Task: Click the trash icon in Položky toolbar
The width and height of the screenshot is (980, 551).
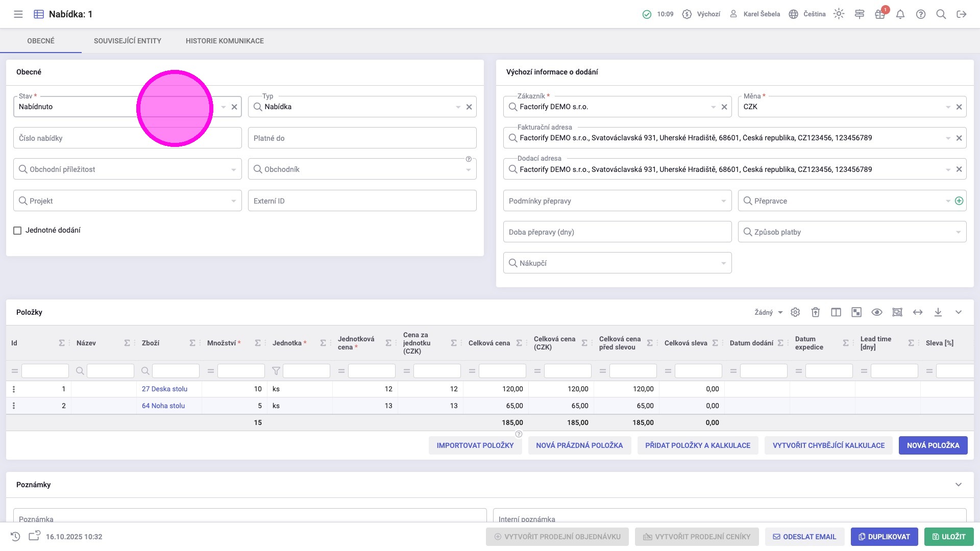Action: 816,312
